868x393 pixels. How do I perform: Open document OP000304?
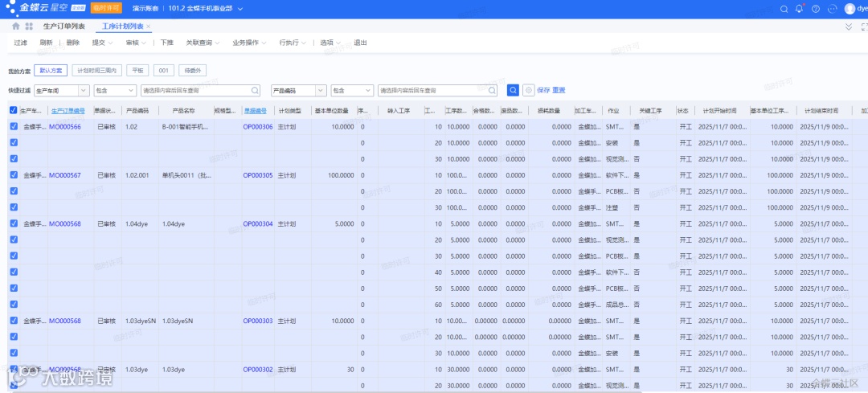[258, 224]
